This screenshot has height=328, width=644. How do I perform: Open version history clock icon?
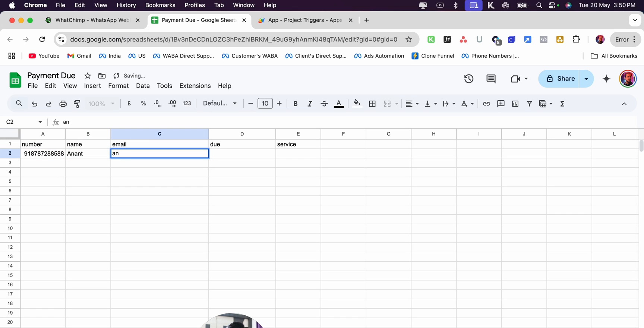[469, 79]
